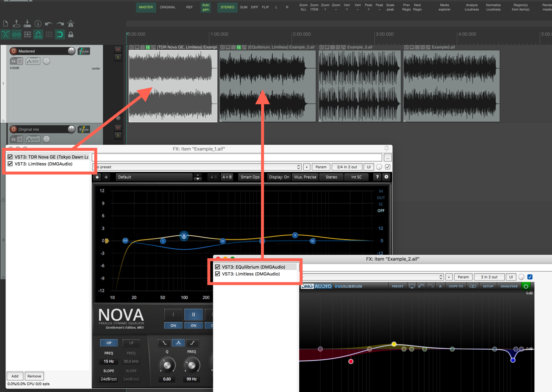Viewport: 552px width, 392px height.
Task: Switch to the MASTER tab at the top
Action: pos(146,7)
